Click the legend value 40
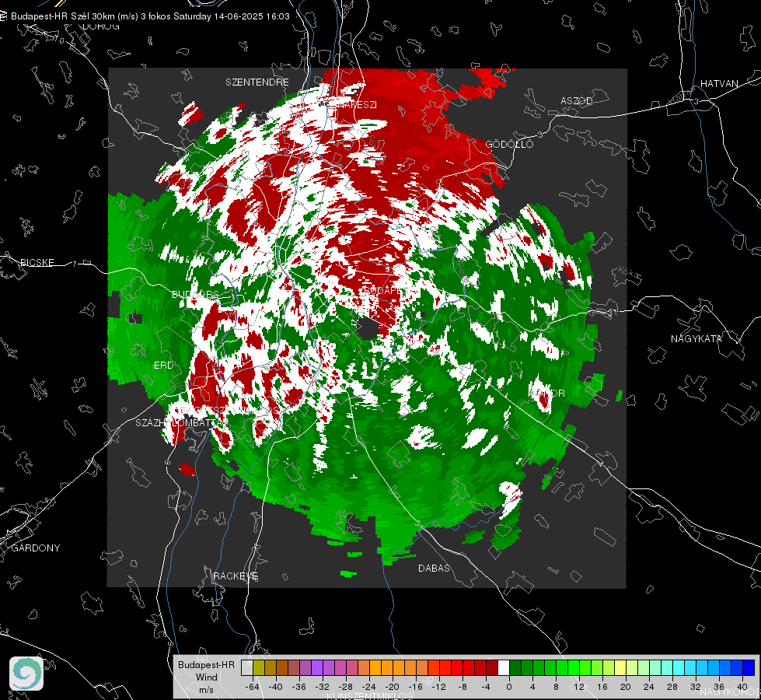This screenshot has height=700, width=761. coord(742,687)
